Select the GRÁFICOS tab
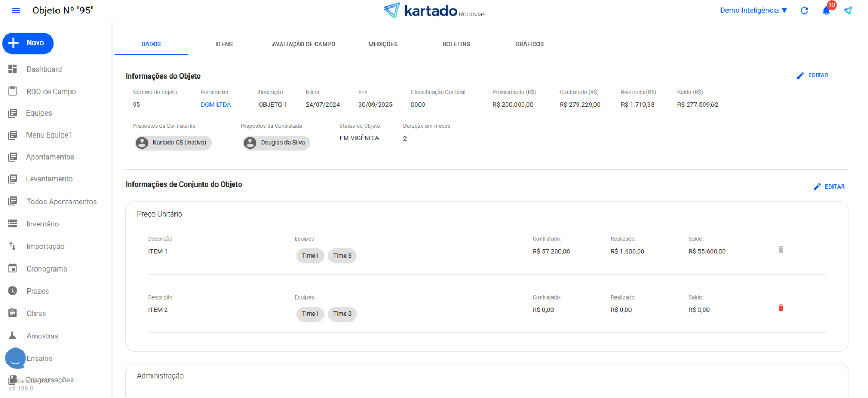The width and height of the screenshot is (868, 398). click(529, 44)
